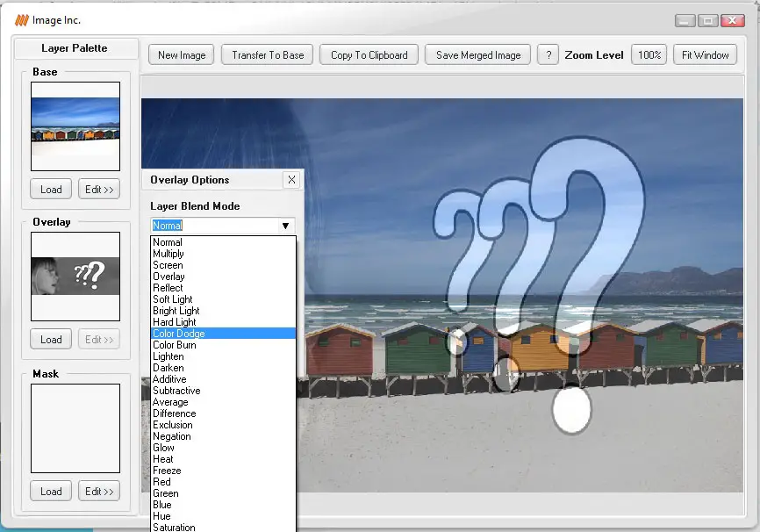
Task: Click Save Merged Image button
Action: pyautogui.click(x=478, y=55)
